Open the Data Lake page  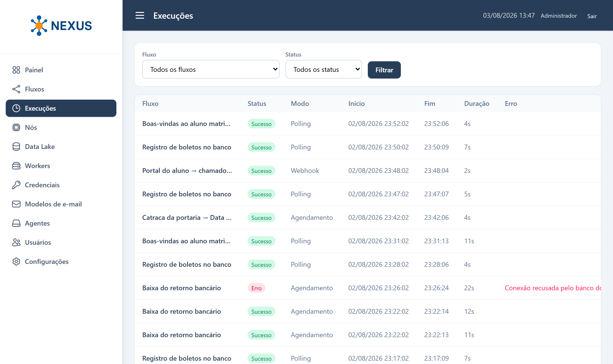[61, 146]
